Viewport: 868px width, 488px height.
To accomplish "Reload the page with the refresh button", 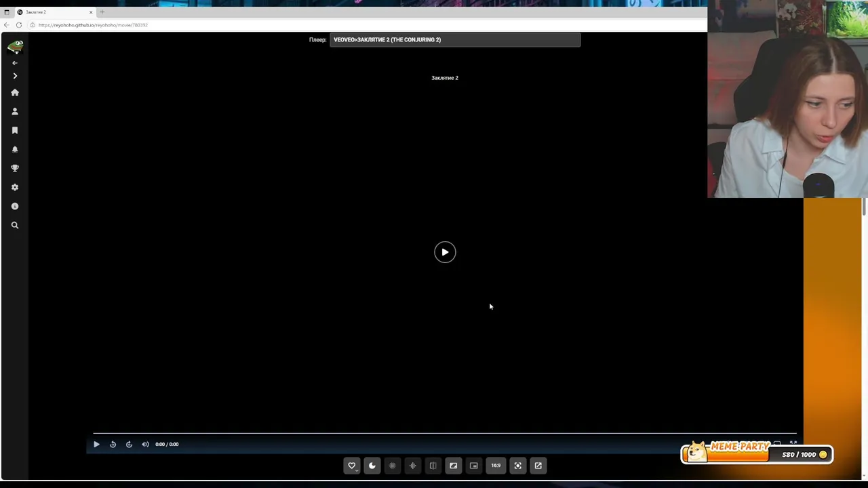I will point(19,25).
